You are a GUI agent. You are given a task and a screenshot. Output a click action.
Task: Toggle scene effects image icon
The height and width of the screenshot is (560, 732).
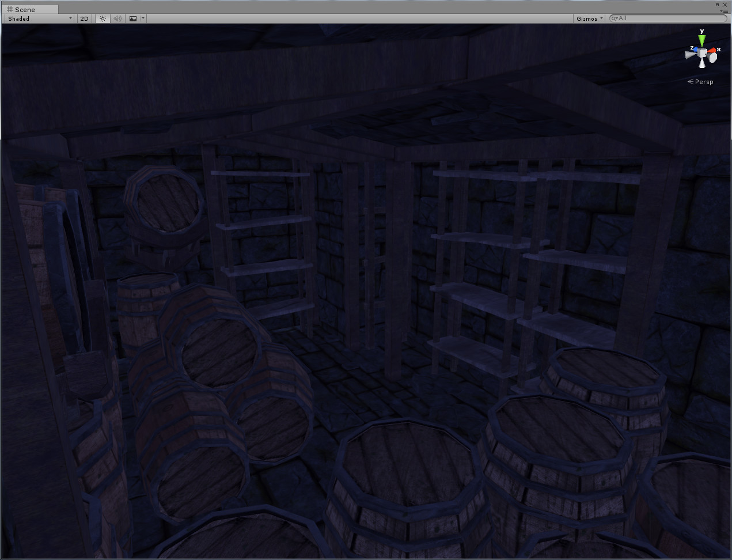[133, 18]
